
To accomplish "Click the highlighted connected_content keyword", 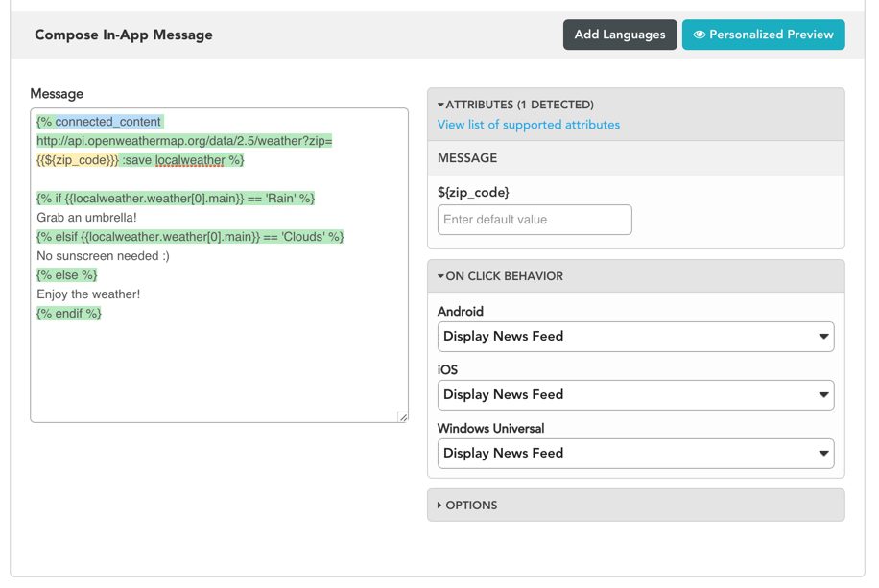I will click(108, 122).
